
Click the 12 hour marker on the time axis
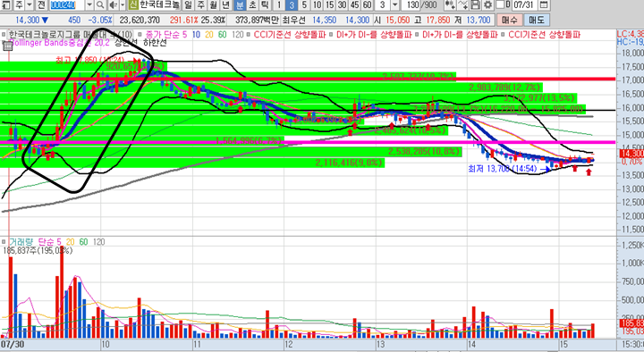click(x=289, y=344)
